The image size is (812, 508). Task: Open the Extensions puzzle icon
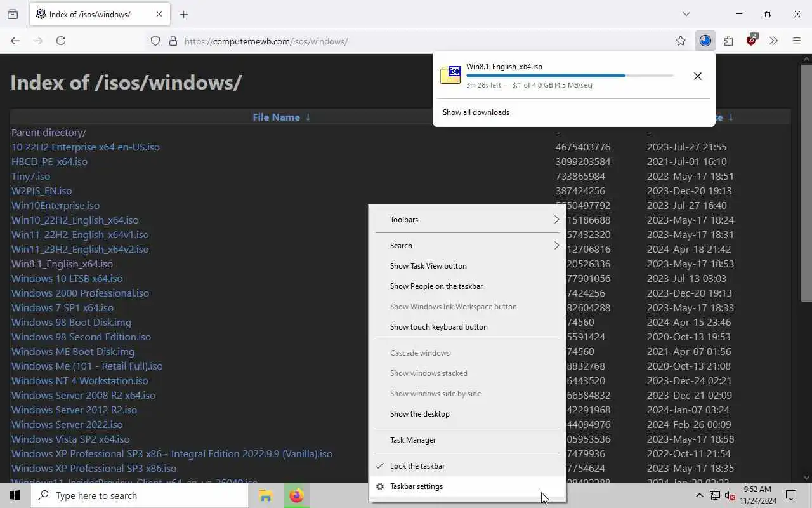pos(728,41)
